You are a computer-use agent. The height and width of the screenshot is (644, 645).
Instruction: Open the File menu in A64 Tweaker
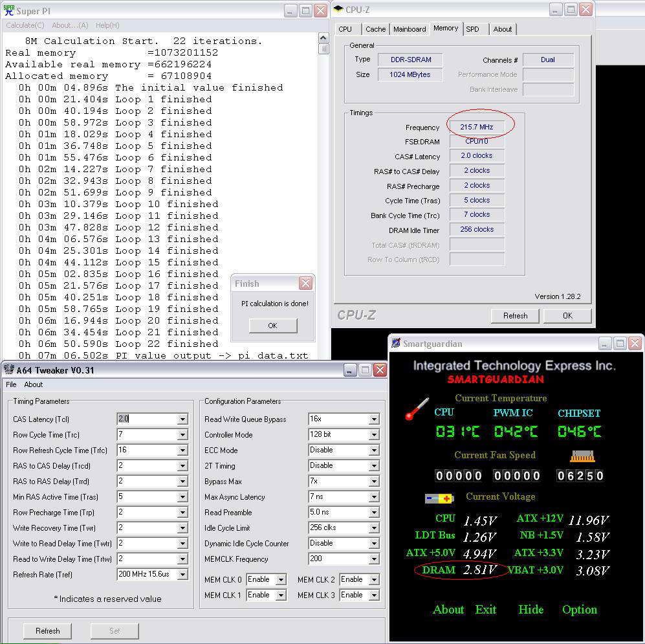click(x=11, y=384)
